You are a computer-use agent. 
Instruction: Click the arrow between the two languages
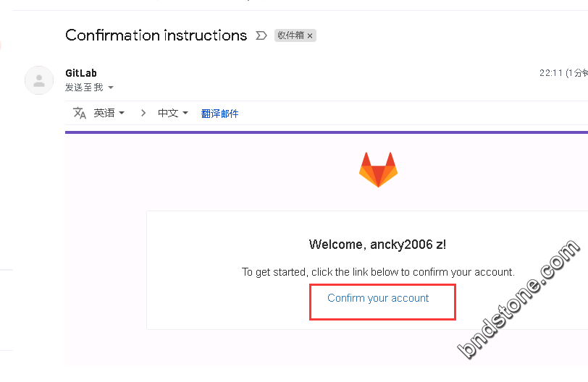(x=143, y=113)
